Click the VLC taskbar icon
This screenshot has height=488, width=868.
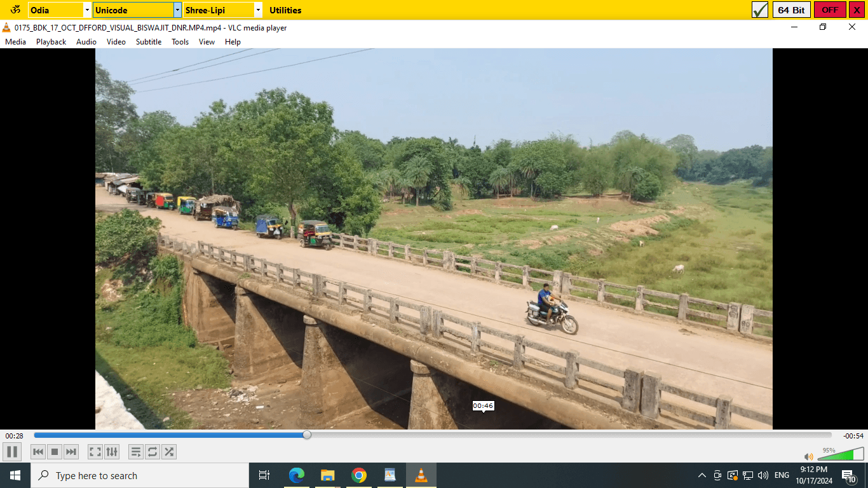tap(421, 475)
